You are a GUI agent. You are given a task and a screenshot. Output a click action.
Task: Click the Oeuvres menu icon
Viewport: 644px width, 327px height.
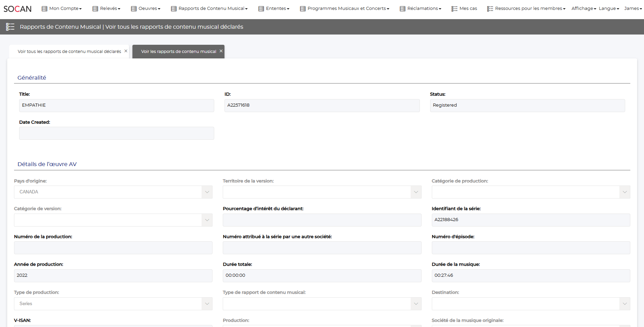(x=134, y=9)
